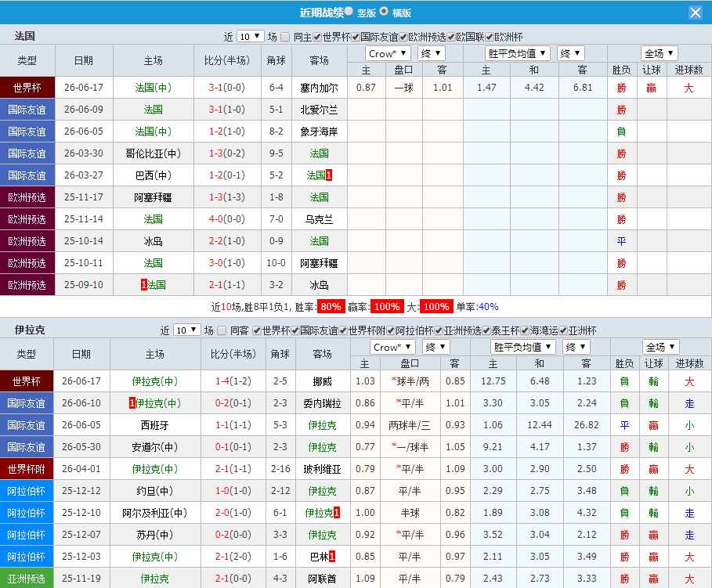712x588 pixels.
Task: Click 玻利维亚 away team name
Action: point(323,469)
